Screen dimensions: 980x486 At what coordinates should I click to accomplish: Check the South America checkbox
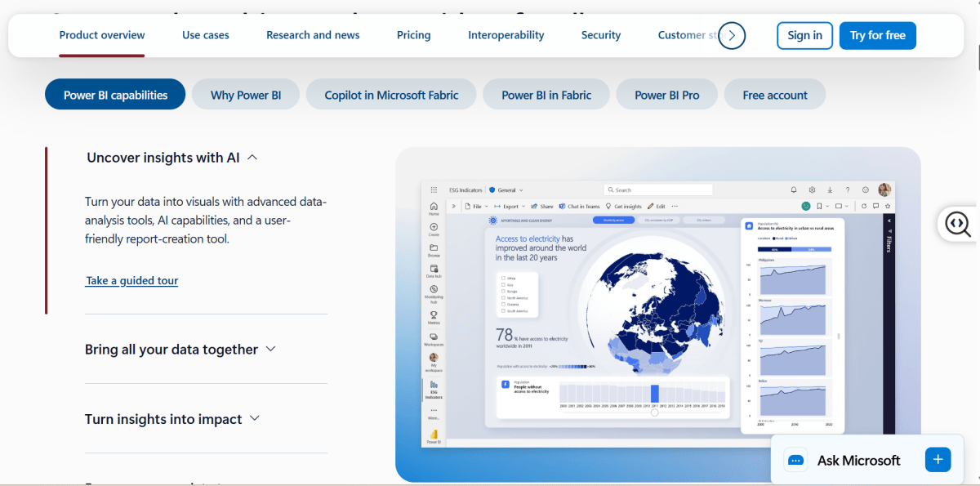(503, 310)
